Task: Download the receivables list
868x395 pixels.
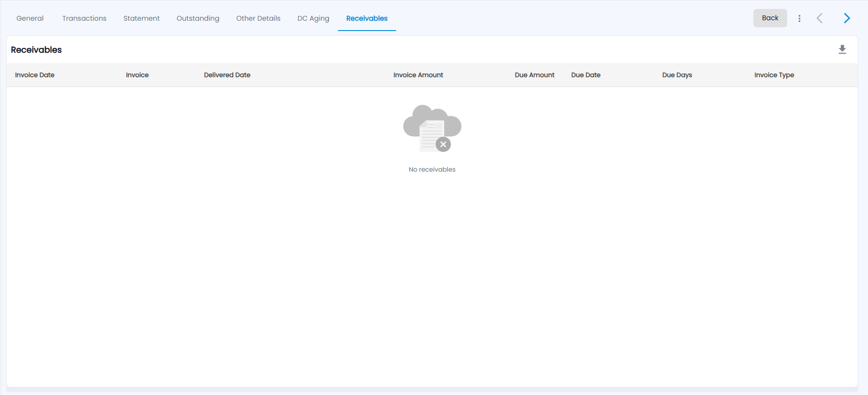Action: pyautogui.click(x=842, y=49)
